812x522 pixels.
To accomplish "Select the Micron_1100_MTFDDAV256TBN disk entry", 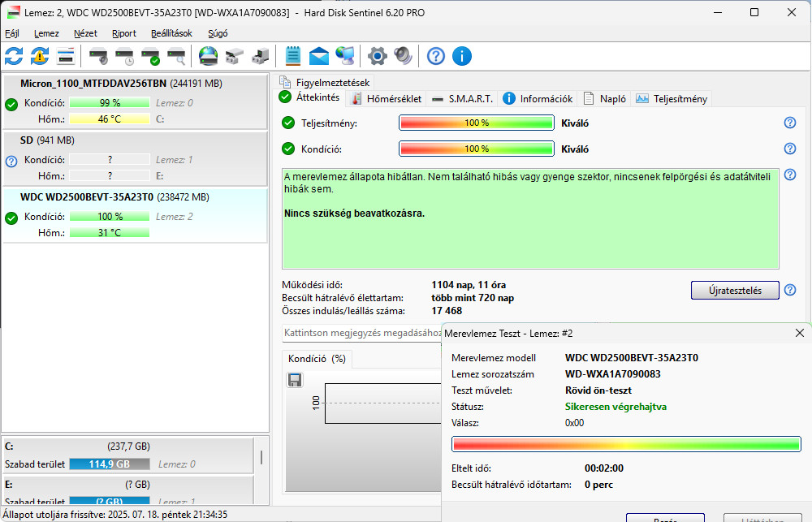I will coord(135,101).
